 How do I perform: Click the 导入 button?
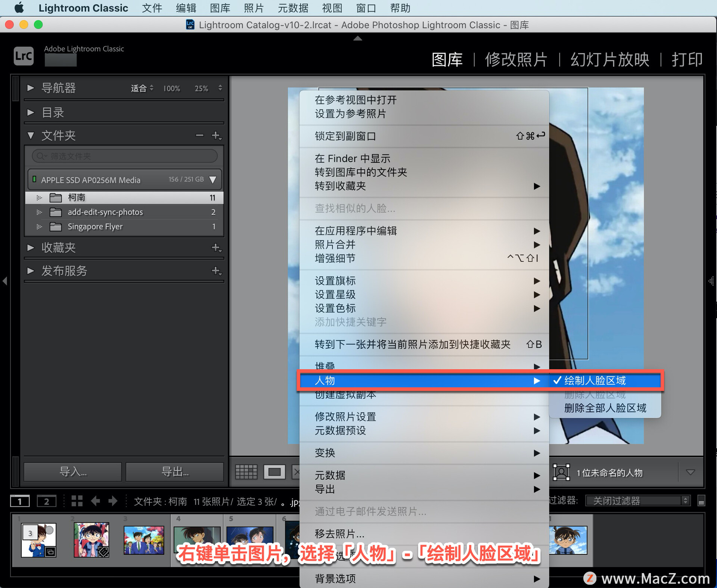[73, 472]
